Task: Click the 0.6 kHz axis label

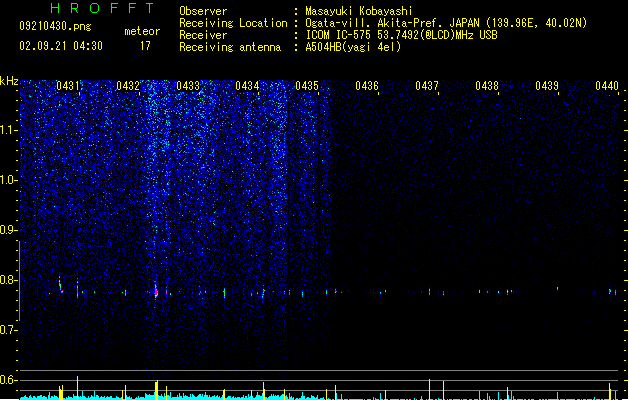Action: click(8, 380)
